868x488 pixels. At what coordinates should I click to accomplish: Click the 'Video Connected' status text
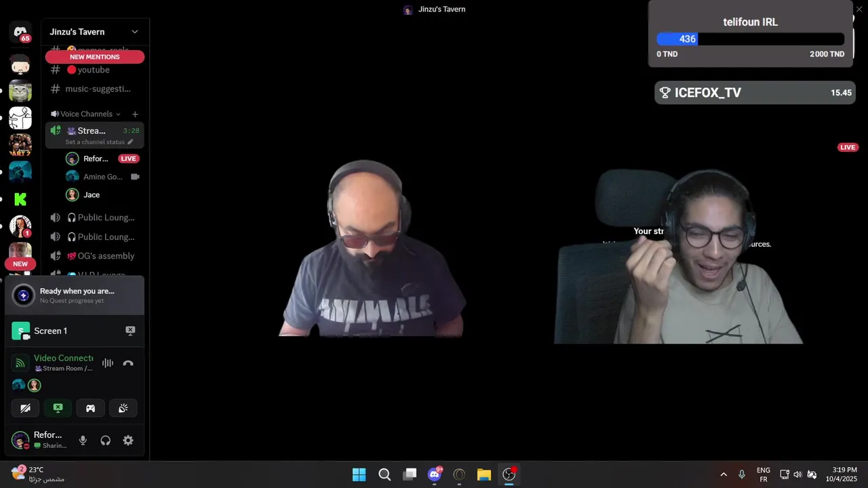pyautogui.click(x=64, y=358)
